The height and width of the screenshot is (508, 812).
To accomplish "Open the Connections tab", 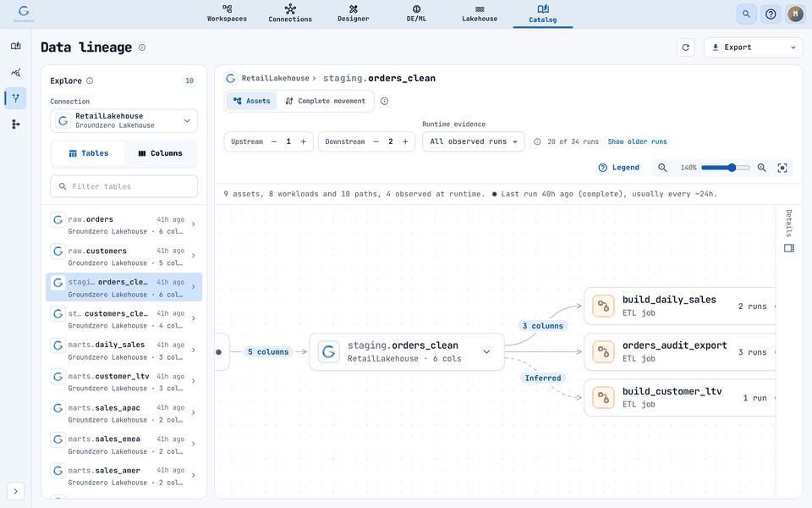I will [290, 14].
